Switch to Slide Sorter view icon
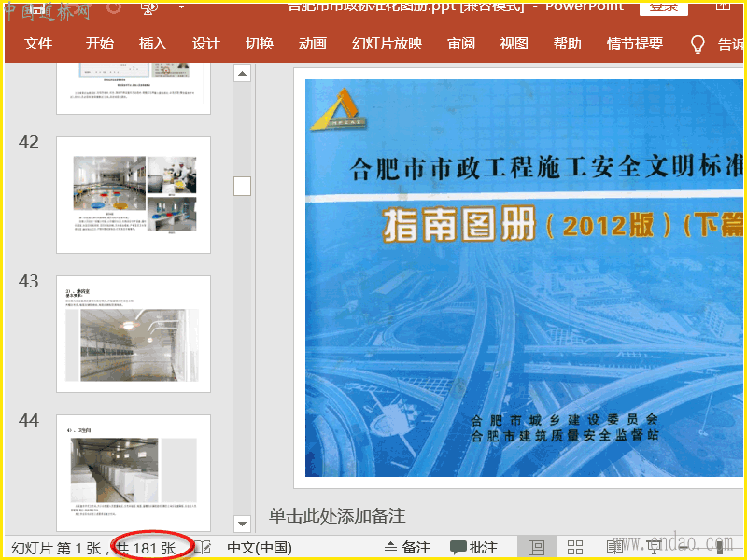Screen dimensions: 747x560 click(575, 548)
